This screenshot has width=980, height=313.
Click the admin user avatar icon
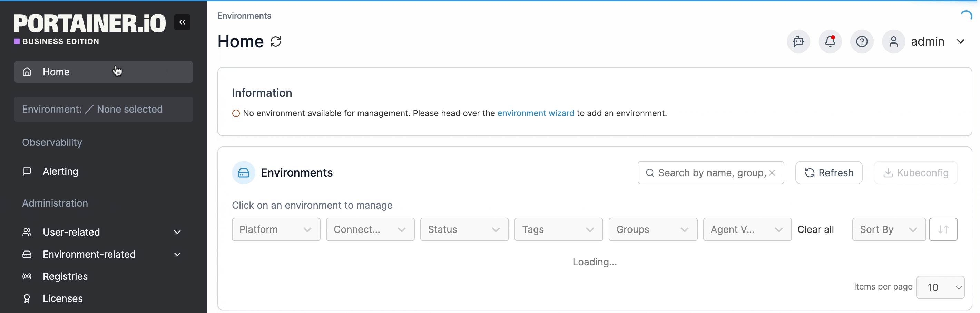point(893,41)
